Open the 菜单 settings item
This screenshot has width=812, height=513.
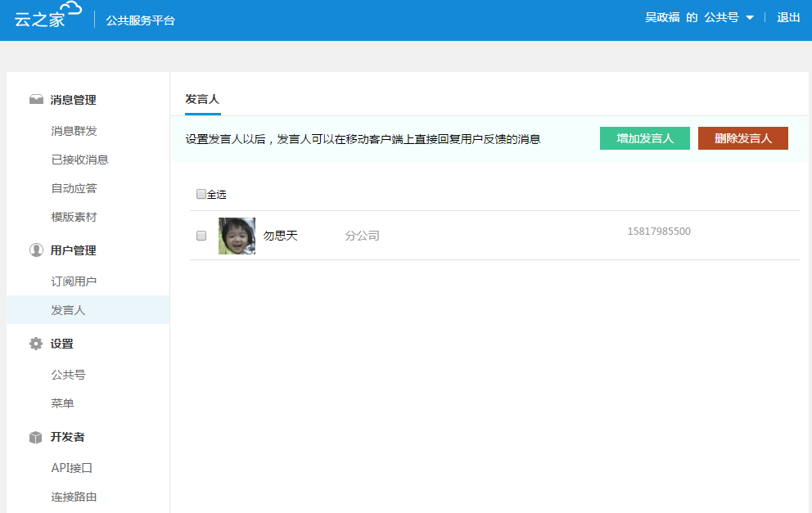62,403
